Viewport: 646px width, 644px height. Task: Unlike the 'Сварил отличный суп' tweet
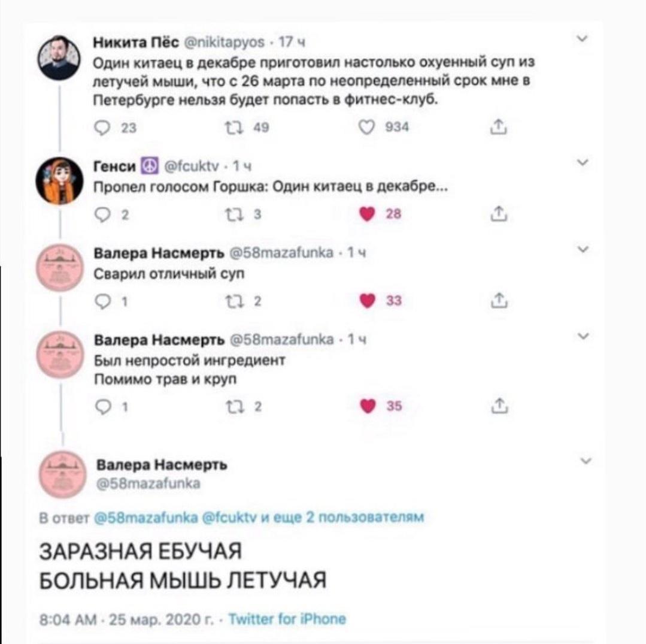tap(368, 301)
